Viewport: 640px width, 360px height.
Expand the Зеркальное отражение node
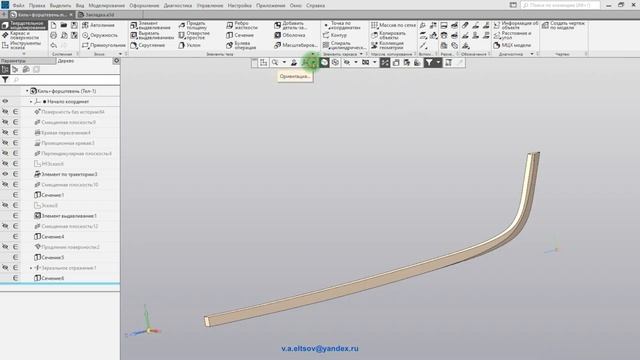(31, 268)
